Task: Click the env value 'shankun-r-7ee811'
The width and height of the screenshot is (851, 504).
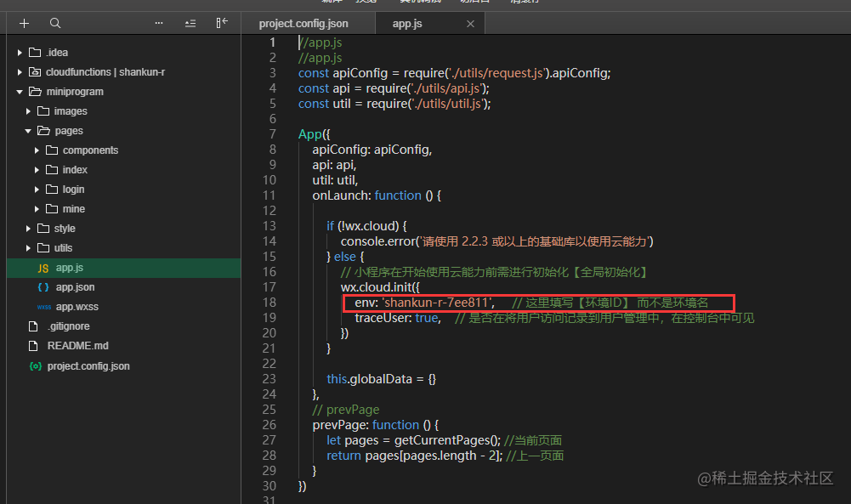Action: tap(438, 303)
